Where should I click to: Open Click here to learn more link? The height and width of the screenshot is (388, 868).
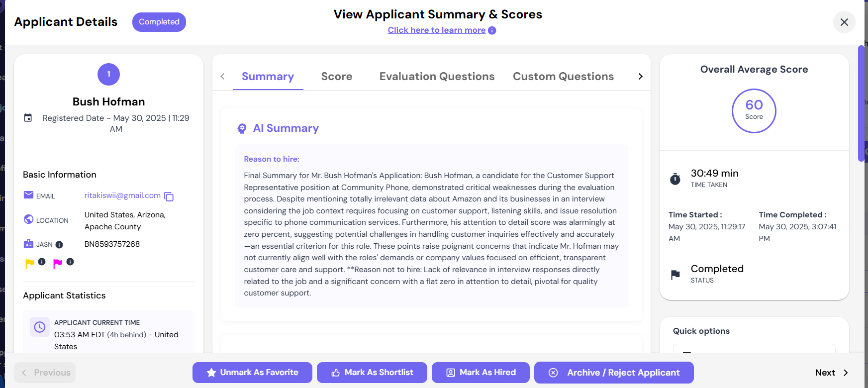click(437, 30)
